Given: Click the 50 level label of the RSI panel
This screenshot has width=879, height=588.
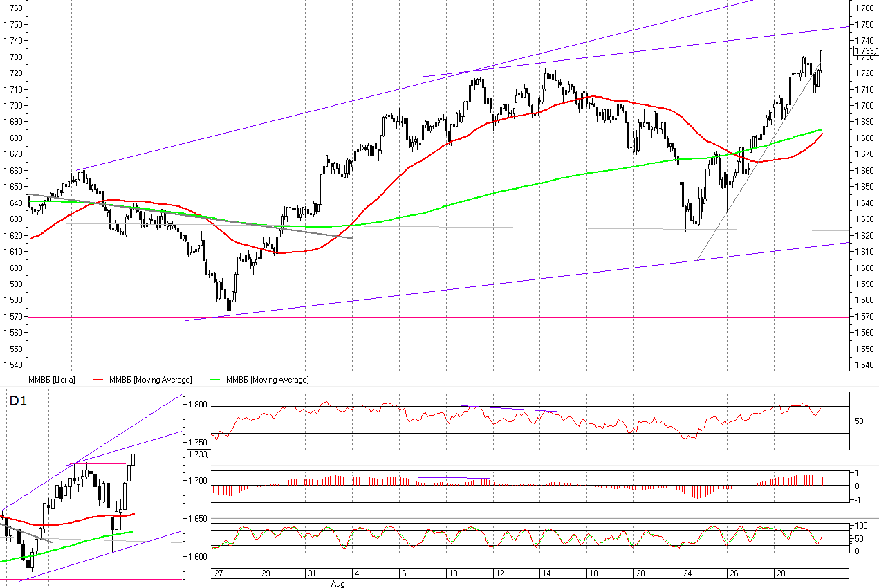Looking at the screenshot, I should pyautogui.click(x=860, y=421).
